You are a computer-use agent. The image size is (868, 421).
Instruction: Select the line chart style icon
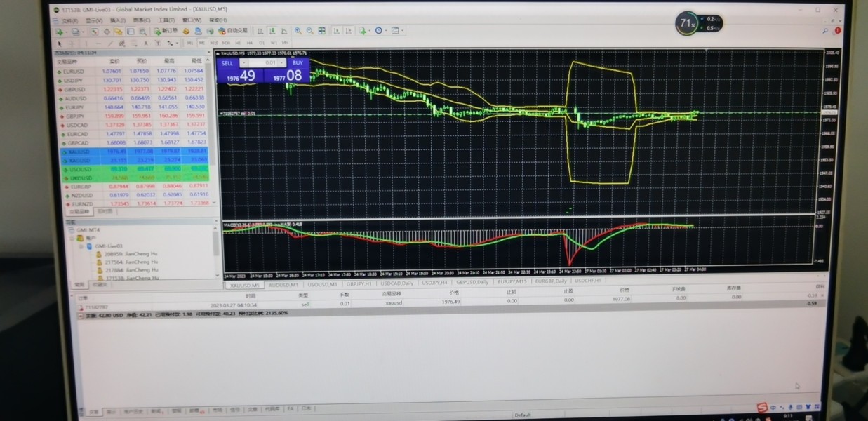pos(283,31)
